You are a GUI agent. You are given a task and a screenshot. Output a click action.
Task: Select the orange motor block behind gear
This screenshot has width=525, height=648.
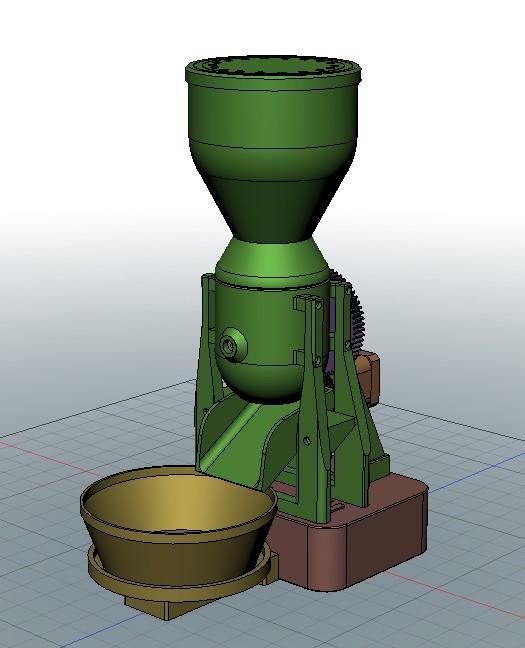[x=368, y=376]
